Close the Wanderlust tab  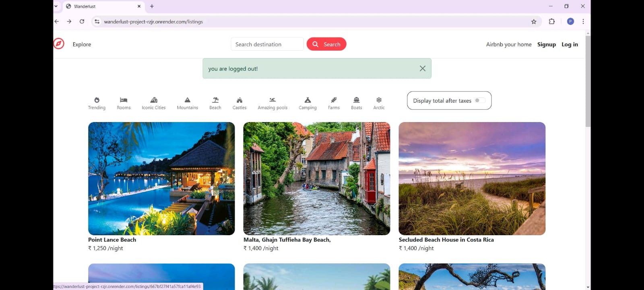click(139, 6)
